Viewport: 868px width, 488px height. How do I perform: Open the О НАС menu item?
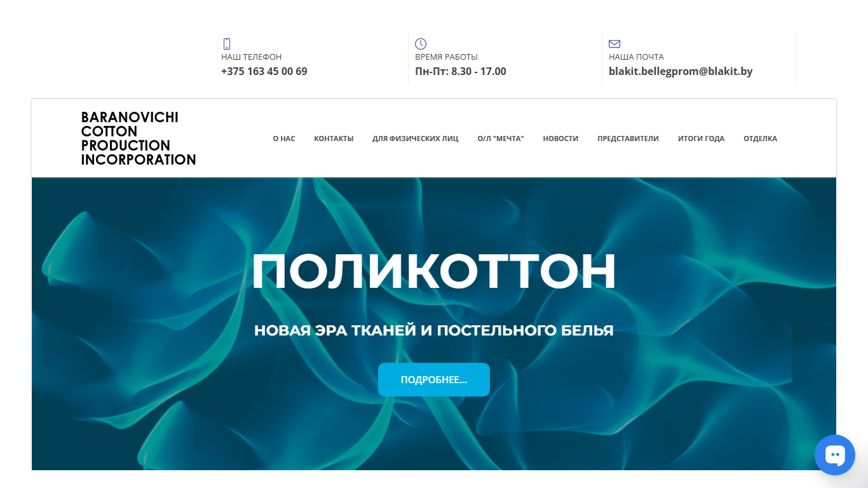284,139
